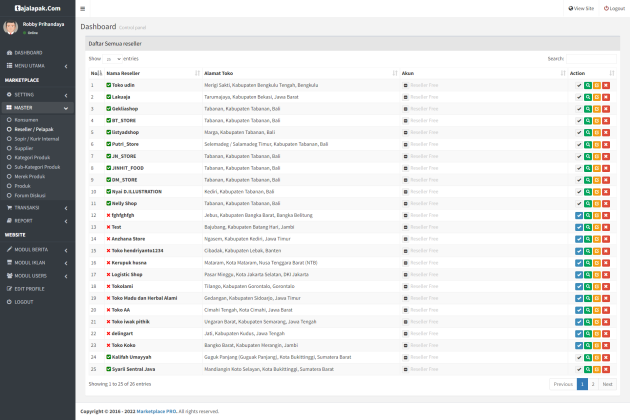Viewport: 630px width, 420px height.
Task: Toggle the verify checkmark for Nelly Shop row
Action: (579, 203)
